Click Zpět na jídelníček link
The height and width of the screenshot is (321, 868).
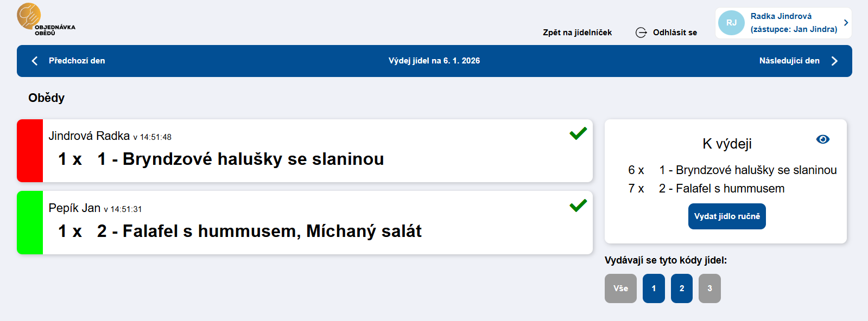coord(577,33)
